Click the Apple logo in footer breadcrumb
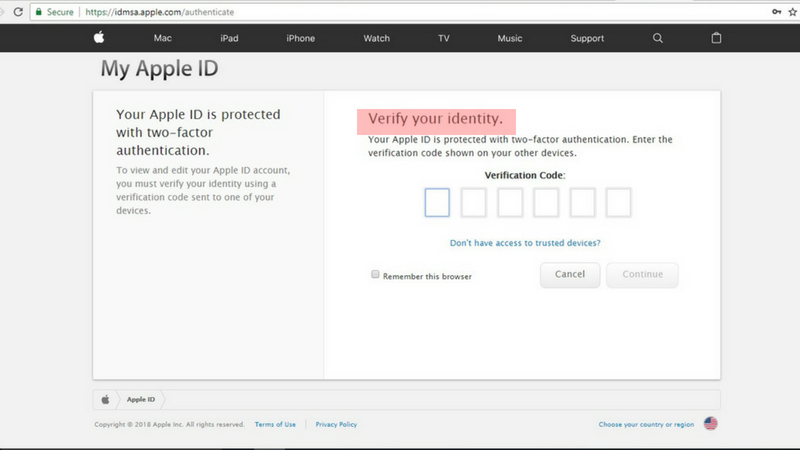 [105, 399]
